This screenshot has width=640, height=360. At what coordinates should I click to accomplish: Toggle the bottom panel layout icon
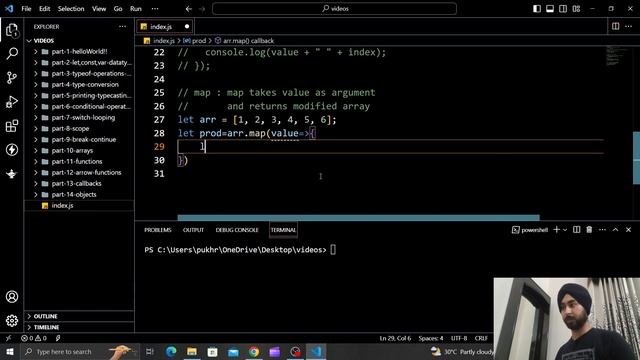click(x=550, y=9)
